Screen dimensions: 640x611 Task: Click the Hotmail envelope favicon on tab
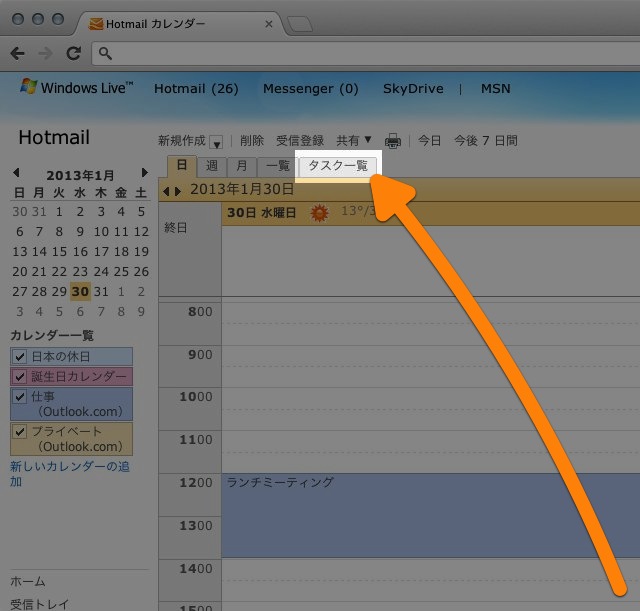tap(96, 24)
